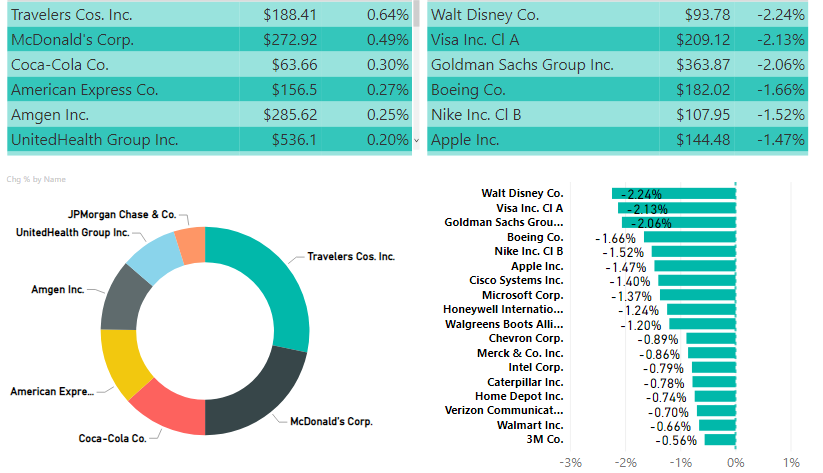
Task: Select the Home Depot Inc. bar
Action: (x=715, y=396)
